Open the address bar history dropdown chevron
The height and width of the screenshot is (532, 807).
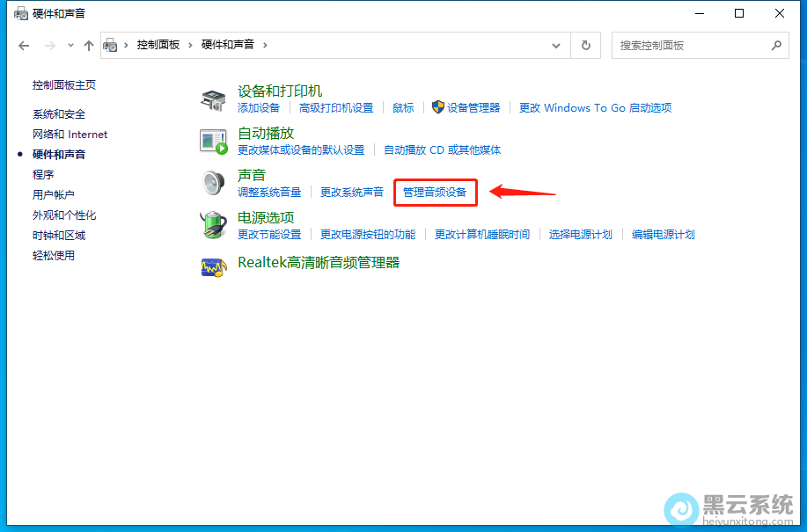click(555, 45)
